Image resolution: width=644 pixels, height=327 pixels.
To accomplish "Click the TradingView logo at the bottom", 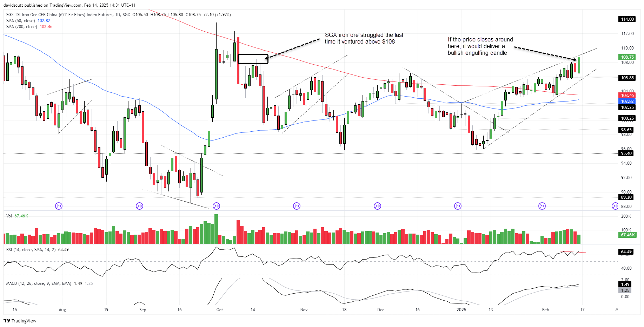I will (x=20, y=321).
